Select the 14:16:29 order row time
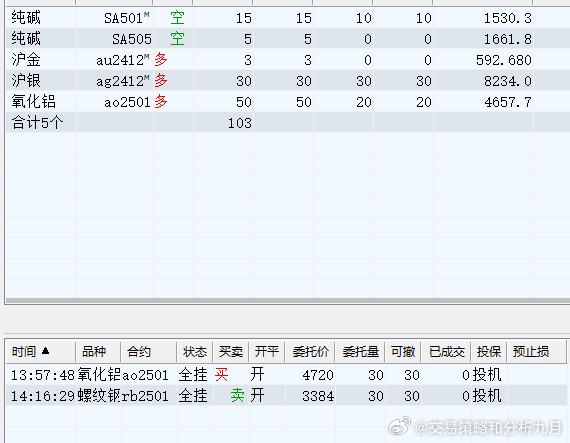Screen dimensions: 570x443 coord(43,396)
